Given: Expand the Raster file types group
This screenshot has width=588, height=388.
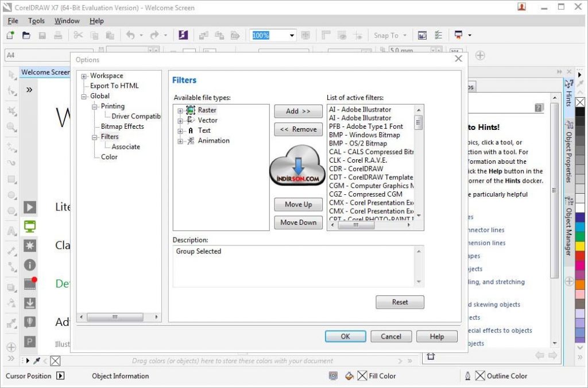Looking at the screenshot, I should (x=180, y=111).
